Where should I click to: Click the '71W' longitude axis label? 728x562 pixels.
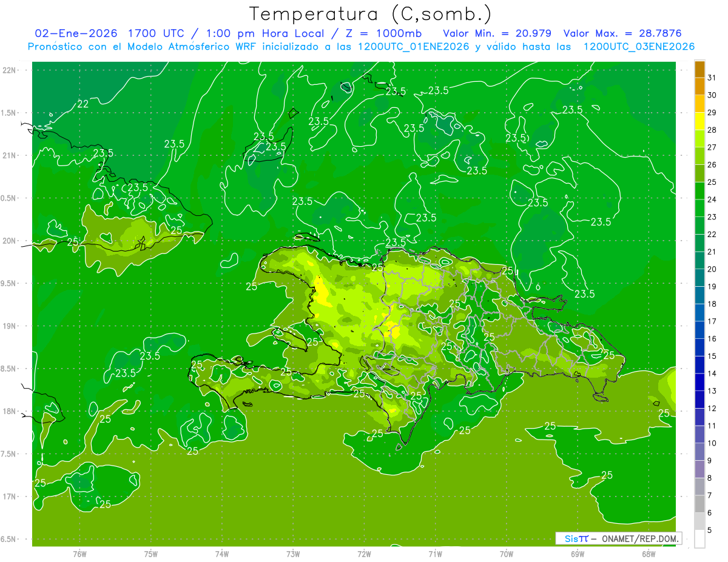click(x=435, y=554)
